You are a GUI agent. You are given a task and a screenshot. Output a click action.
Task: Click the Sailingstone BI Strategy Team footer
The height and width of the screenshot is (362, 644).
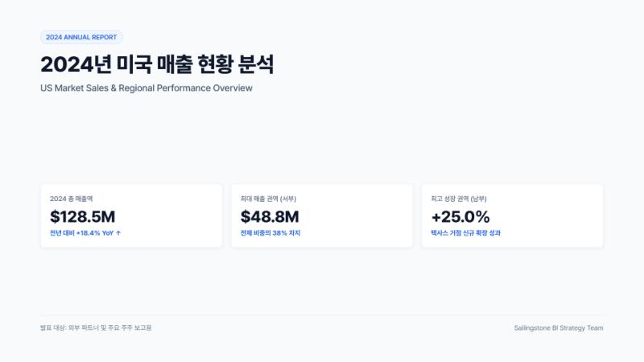tap(559, 328)
